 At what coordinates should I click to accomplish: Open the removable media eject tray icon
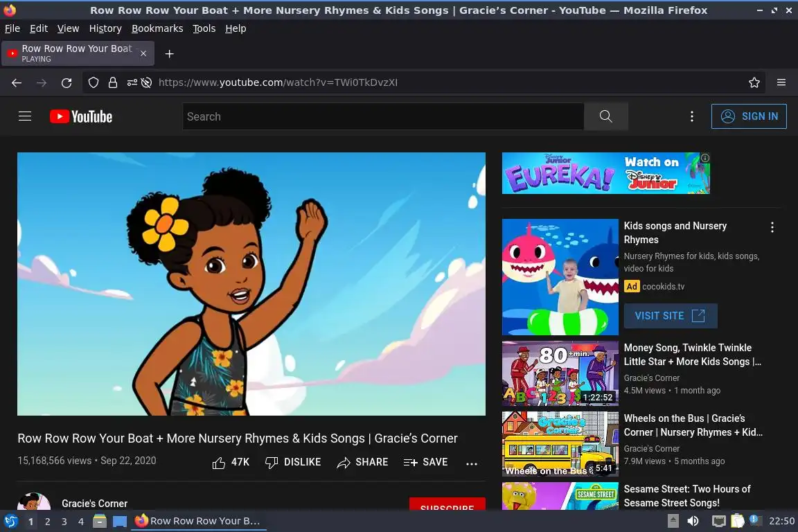tap(673, 521)
